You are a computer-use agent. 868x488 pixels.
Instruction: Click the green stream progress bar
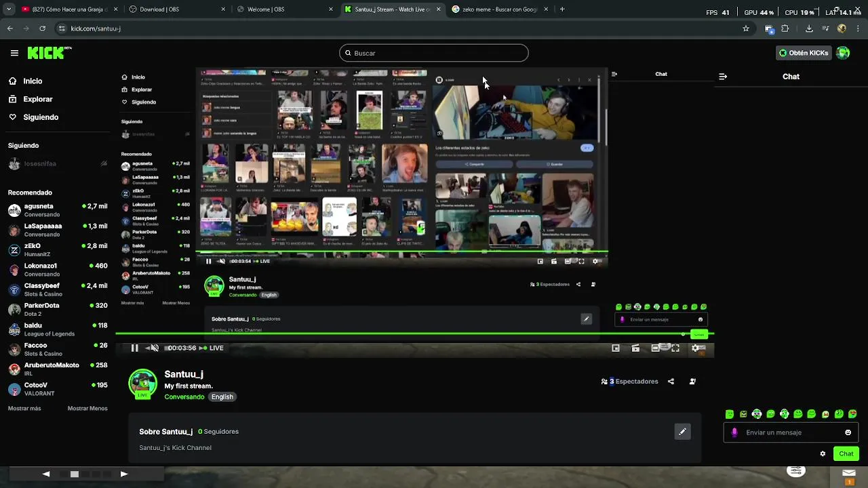click(x=414, y=334)
